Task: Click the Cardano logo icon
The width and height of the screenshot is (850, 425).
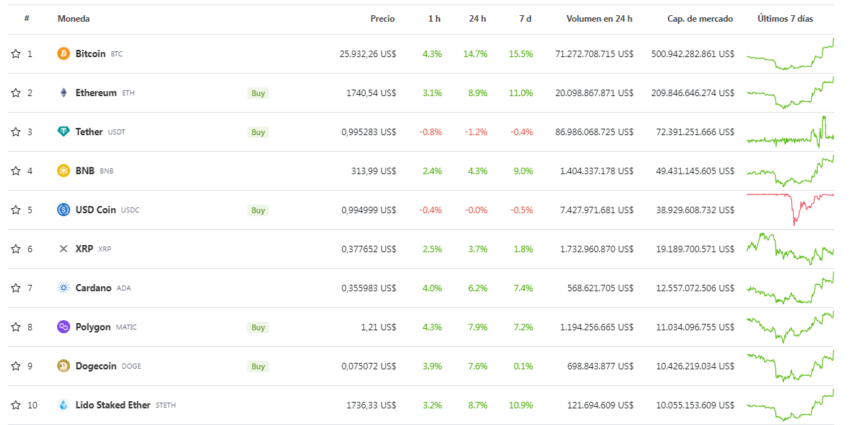Action: click(64, 288)
